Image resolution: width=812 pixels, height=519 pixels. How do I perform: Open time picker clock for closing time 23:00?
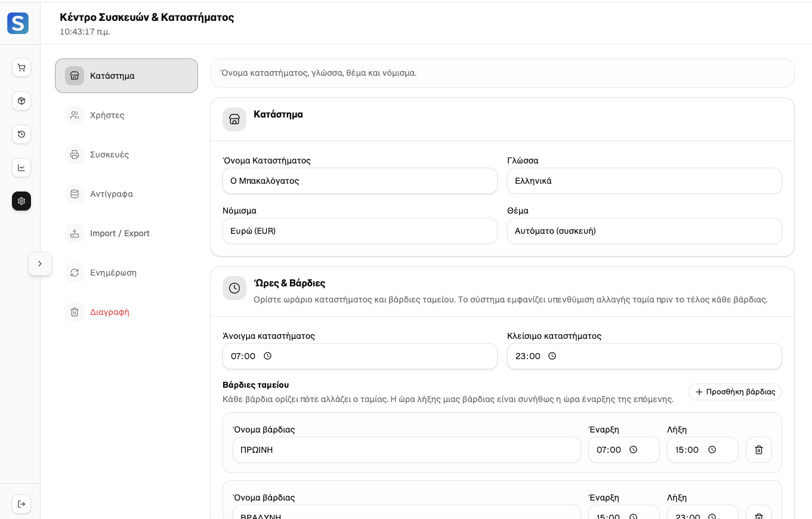pyautogui.click(x=552, y=356)
